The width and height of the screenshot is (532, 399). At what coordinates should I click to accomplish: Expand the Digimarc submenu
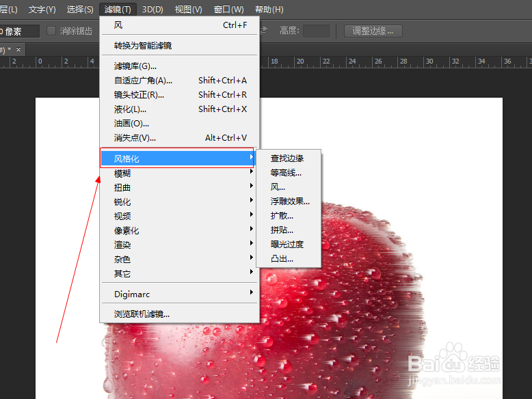179,294
